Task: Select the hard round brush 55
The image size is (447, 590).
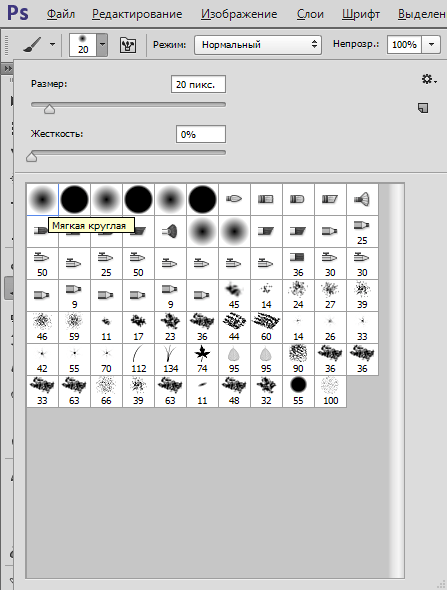Action: coord(298,391)
